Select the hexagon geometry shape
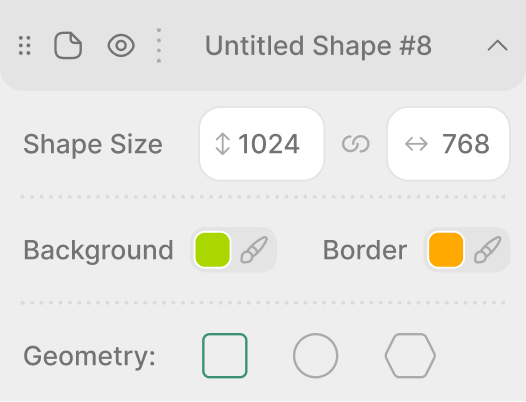The height and width of the screenshot is (402, 526). (x=410, y=355)
